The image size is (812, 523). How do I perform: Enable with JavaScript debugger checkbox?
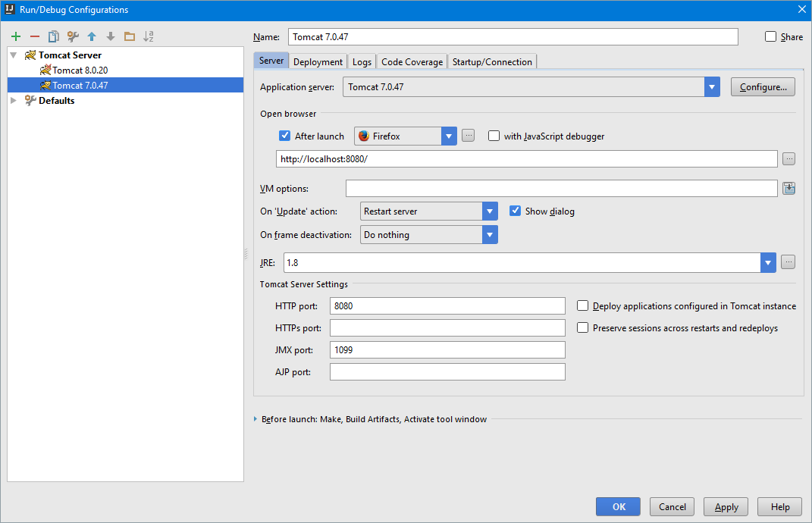point(494,136)
